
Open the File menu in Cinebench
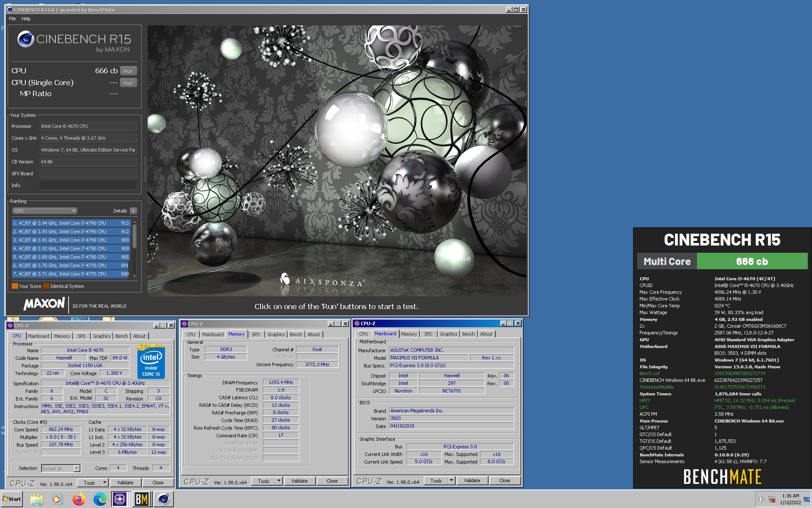(x=12, y=19)
